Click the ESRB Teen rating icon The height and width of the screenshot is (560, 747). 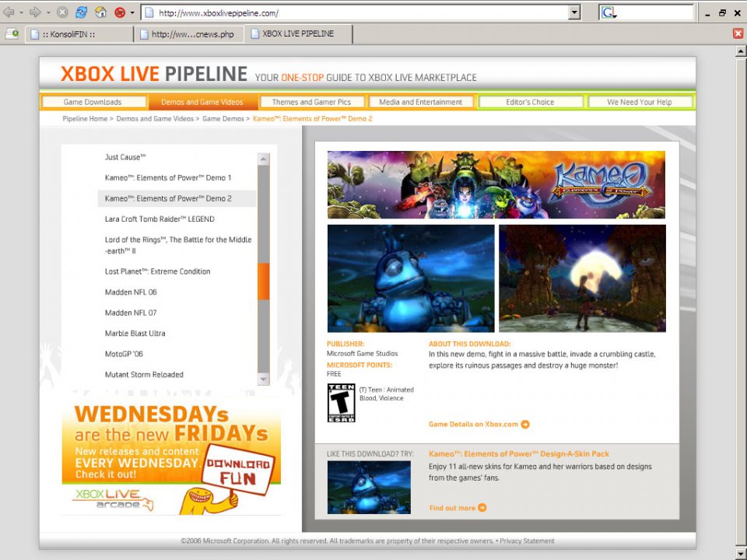(341, 402)
